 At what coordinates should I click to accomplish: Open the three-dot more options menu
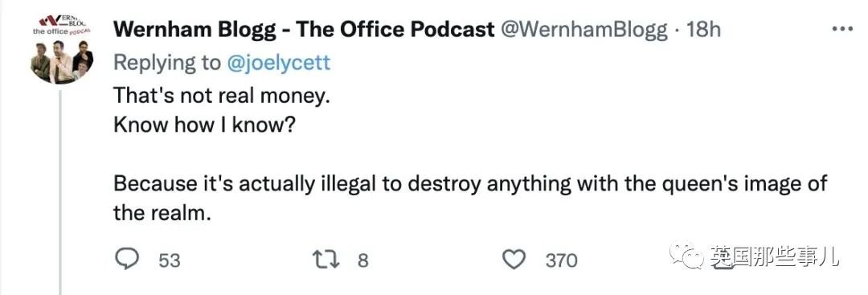842,29
